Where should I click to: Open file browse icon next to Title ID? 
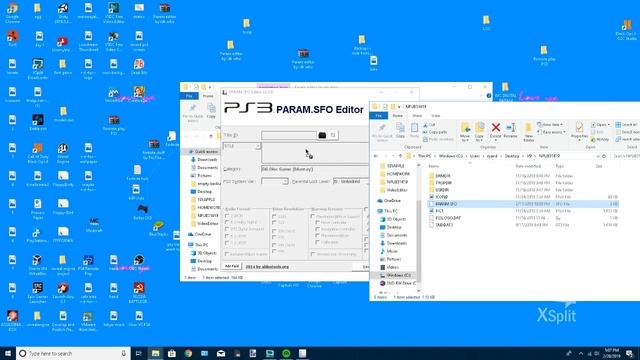322,135
